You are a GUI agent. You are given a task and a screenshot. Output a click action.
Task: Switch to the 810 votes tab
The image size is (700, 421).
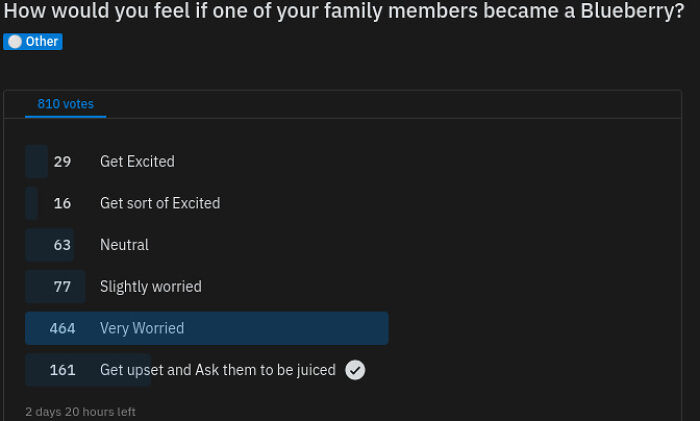coord(65,104)
